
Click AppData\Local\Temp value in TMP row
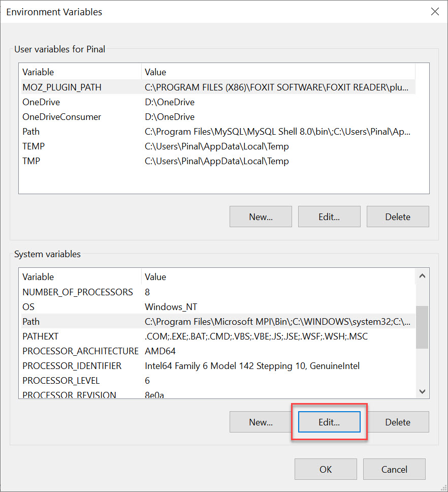point(216,161)
